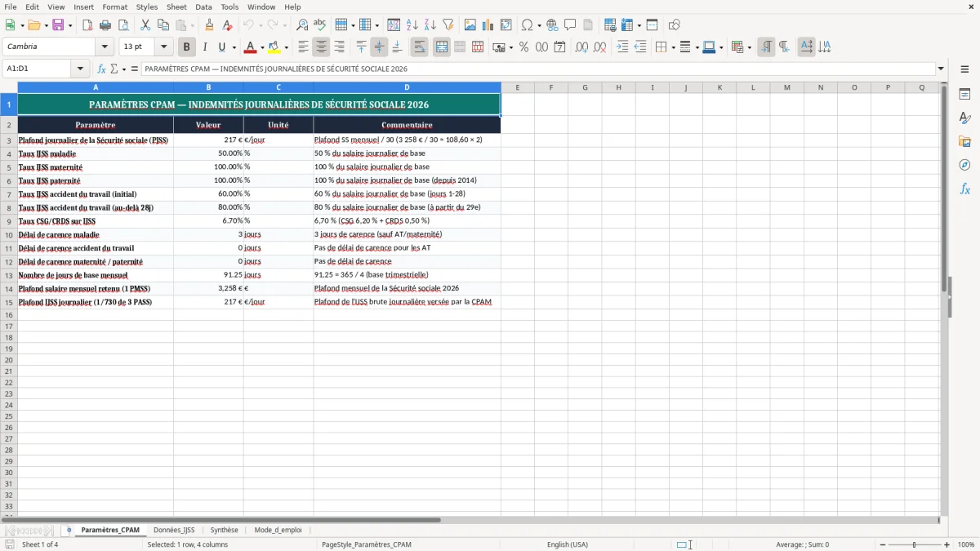Open Print Preview

tap(123, 25)
